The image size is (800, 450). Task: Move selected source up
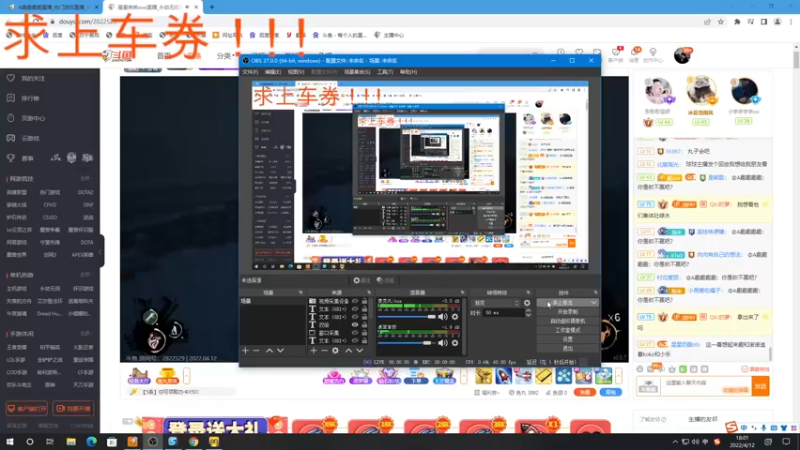pyautogui.click(x=348, y=351)
